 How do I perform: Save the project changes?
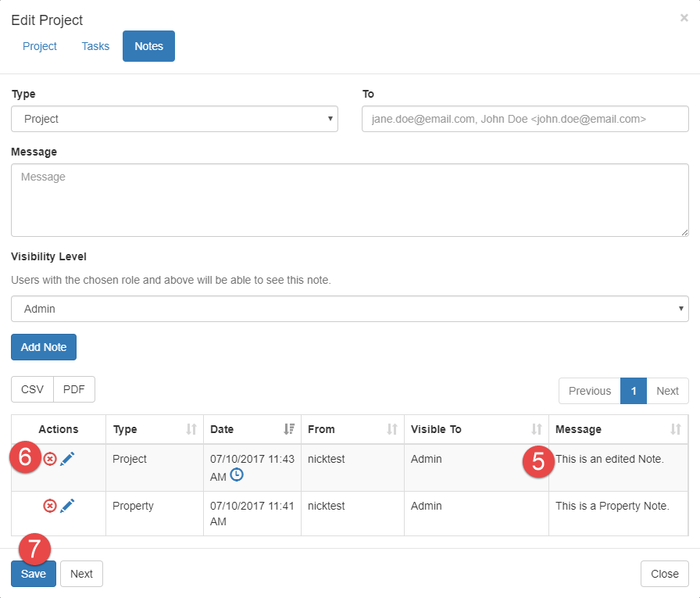pyautogui.click(x=34, y=574)
